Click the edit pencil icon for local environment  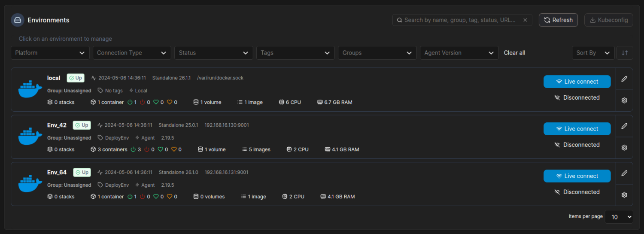(x=624, y=79)
